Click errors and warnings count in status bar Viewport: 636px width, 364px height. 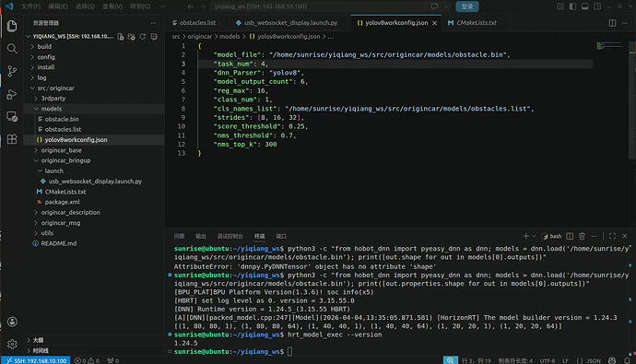pos(87,360)
